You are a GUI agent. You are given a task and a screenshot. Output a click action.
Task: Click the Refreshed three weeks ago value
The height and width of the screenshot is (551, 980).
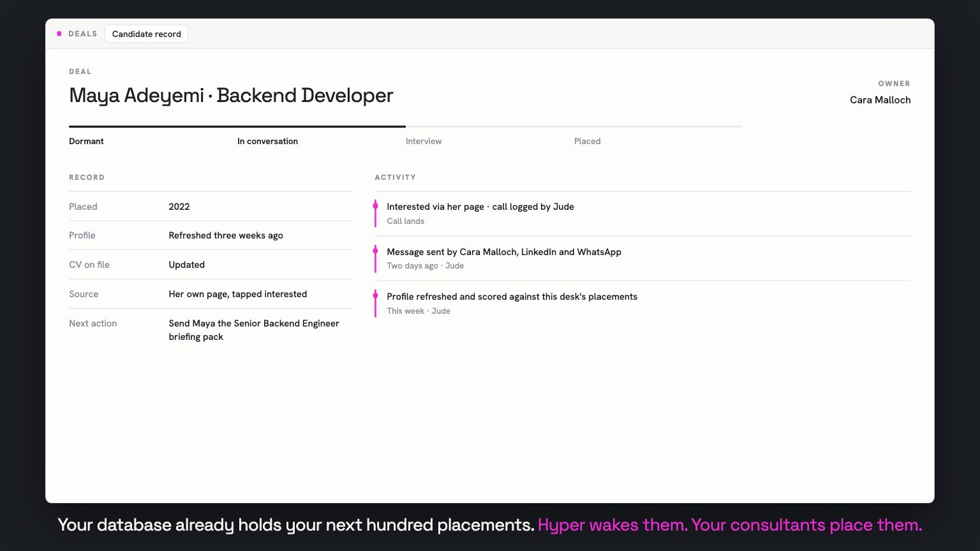pyautogui.click(x=226, y=235)
